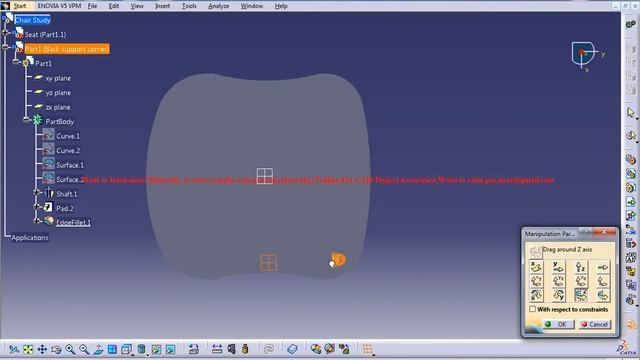The image size is (640, 360).
Task: Select the zx plane tree item
Action: pos(58,107)
